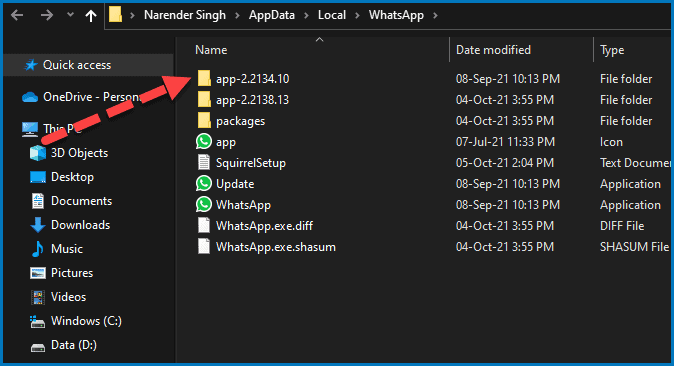674x366 pixels.
Task: Click Windows (C:) drive icon
Action: pos(38,322)
